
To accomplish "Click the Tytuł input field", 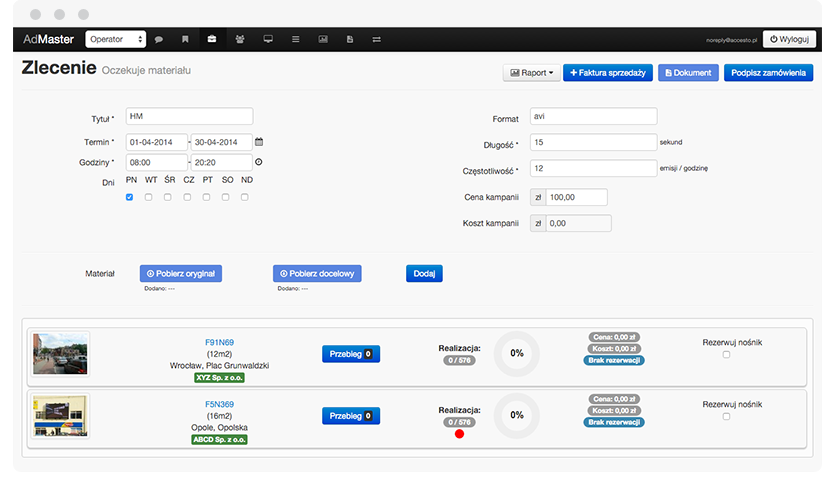I will (189, 116).
